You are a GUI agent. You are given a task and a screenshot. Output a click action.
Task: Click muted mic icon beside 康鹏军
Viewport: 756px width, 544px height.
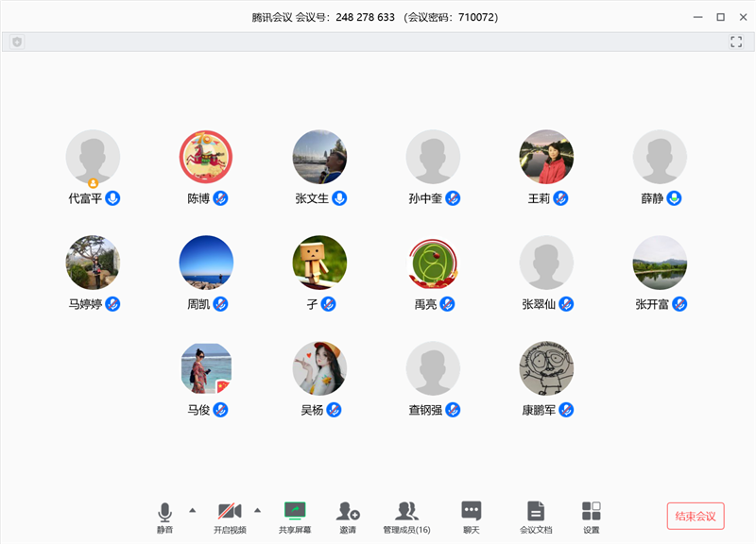566,410
